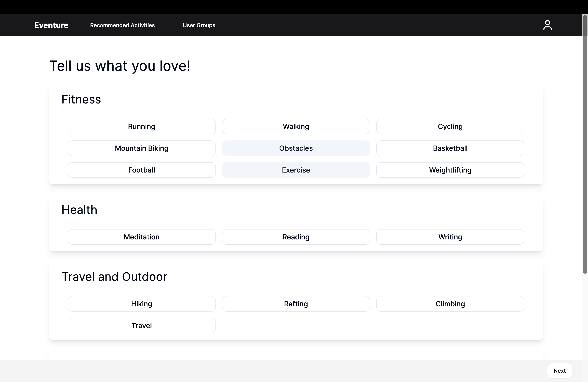This screenshot has height=382, width=588.
Task: Click the Eventure logo
Action: click(51, 25)
